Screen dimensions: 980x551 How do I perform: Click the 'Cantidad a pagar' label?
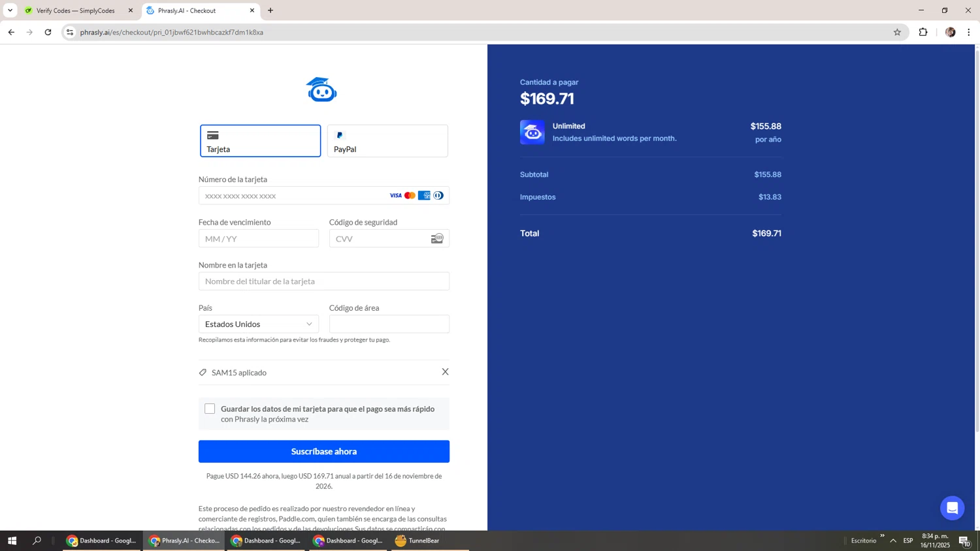click(x=549, y=82)
